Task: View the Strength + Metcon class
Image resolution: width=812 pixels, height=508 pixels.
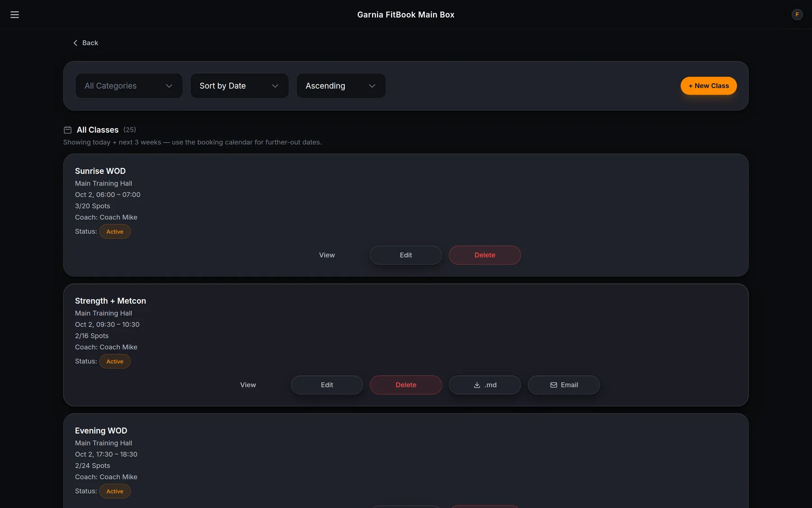Action: click(248, 385)
